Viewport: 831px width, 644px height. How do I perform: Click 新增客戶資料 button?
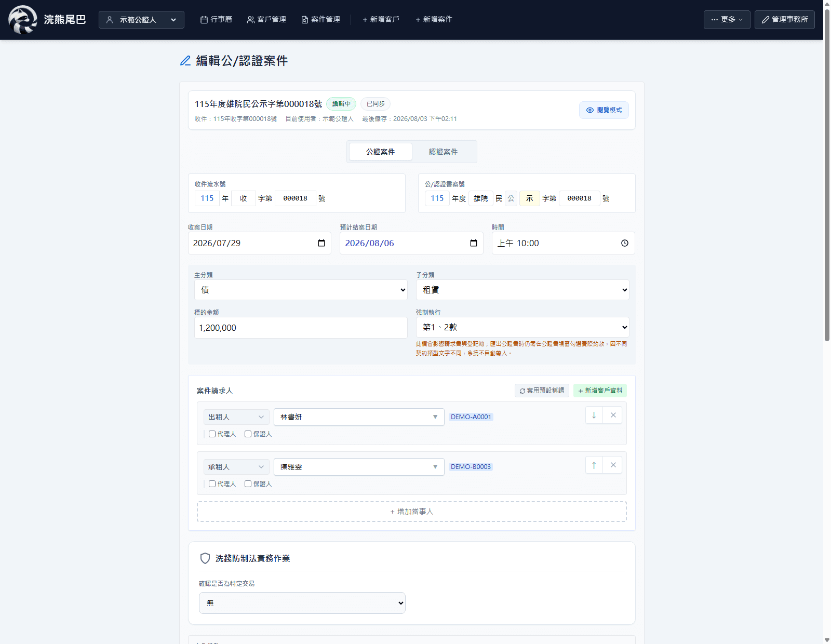[600, 391]
